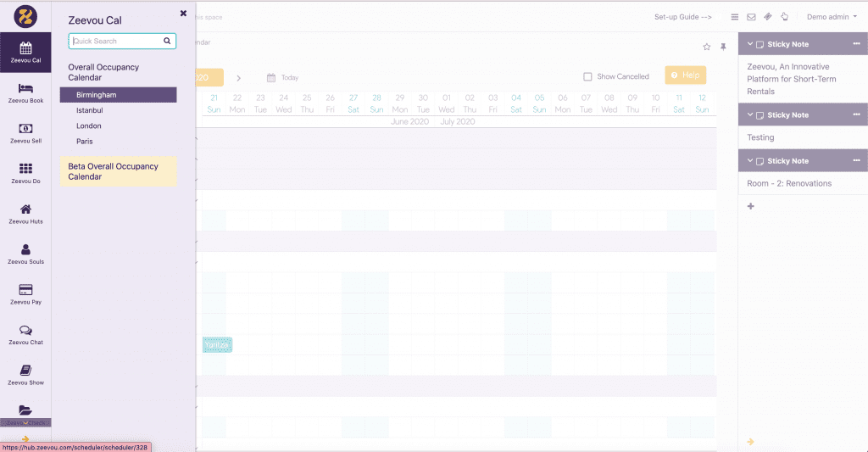Open Demo admin user dropdown
868x452 pixels.
click(832, 17)
